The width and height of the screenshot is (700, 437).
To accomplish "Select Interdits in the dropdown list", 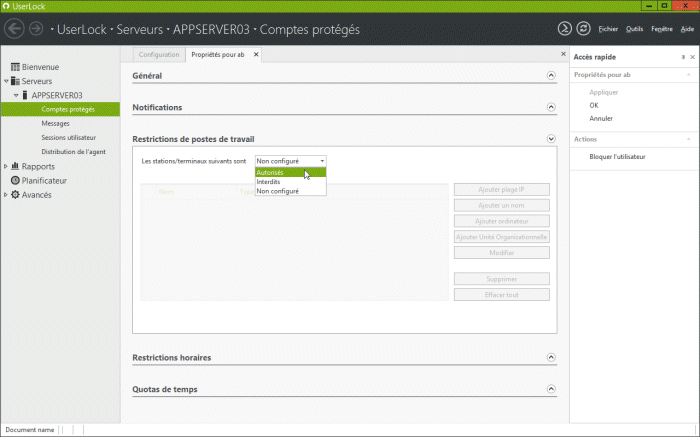I will [x=290, y=182].
